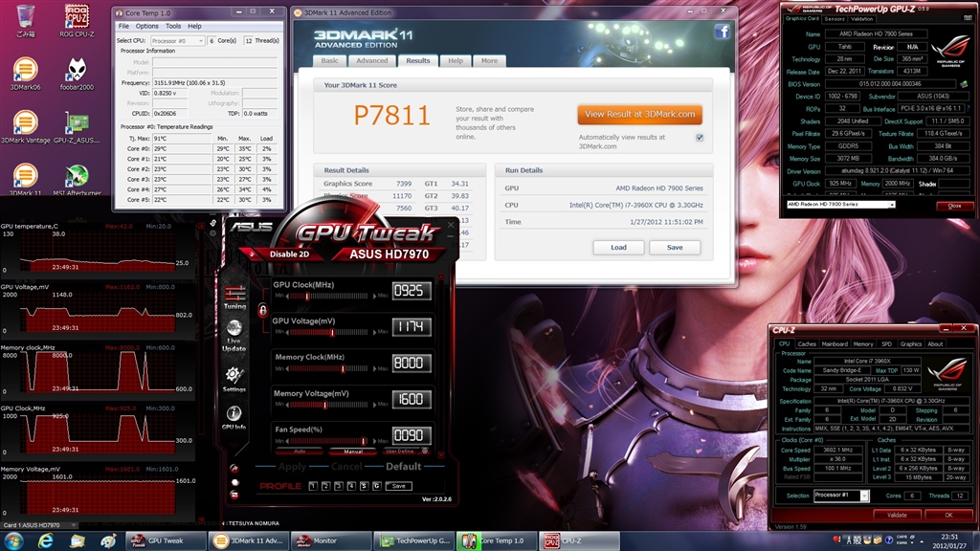
Task: Select GPU Tweak profile 4
Action: coord(351,485)
